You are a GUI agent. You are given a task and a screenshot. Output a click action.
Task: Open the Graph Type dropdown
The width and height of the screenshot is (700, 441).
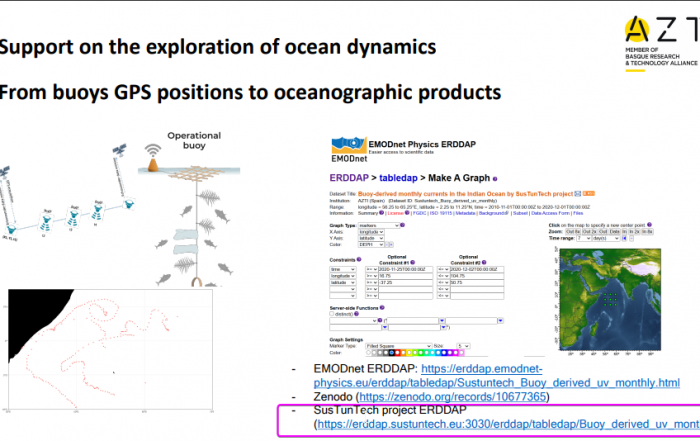click(379, 225)
